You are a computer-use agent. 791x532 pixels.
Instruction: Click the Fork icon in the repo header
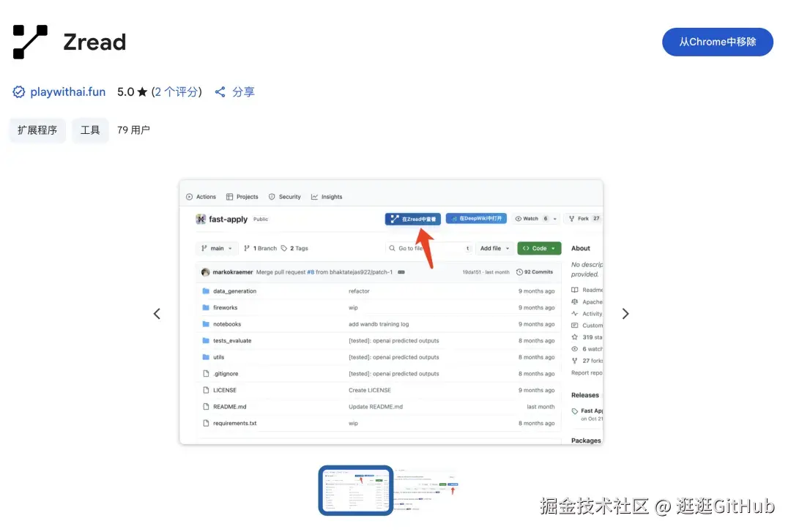point(571,218)
